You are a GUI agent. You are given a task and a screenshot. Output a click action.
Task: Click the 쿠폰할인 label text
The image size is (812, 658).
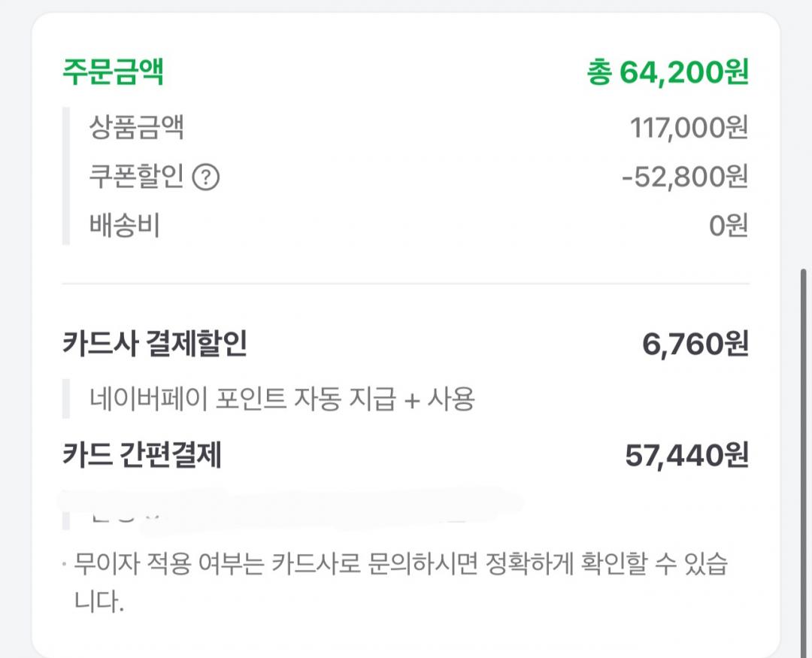137,176
